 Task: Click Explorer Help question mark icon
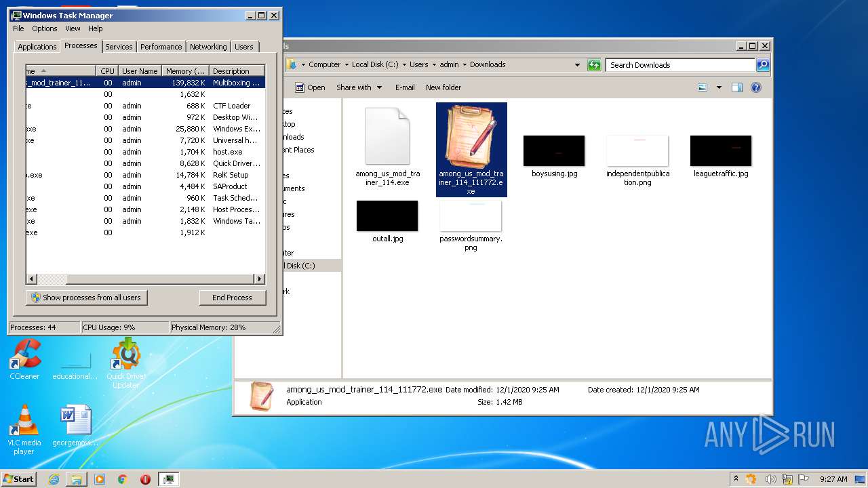pos(756,87)
